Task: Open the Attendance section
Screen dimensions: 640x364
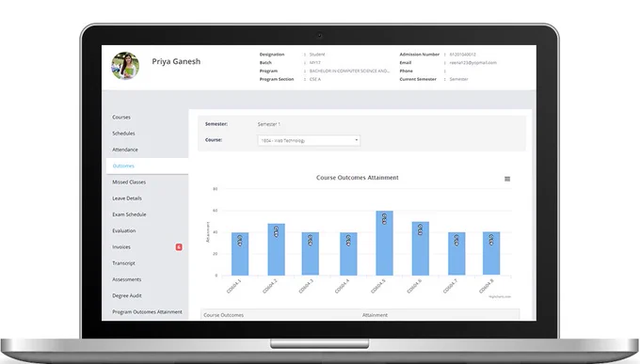Action: [125, 150]
